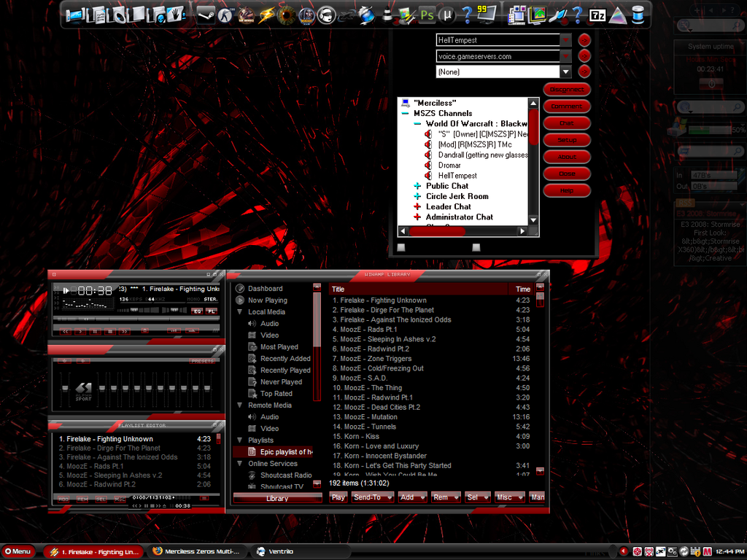Open 7-Zip from the dock
747x560 pixels.
click(x=597, y=14)
